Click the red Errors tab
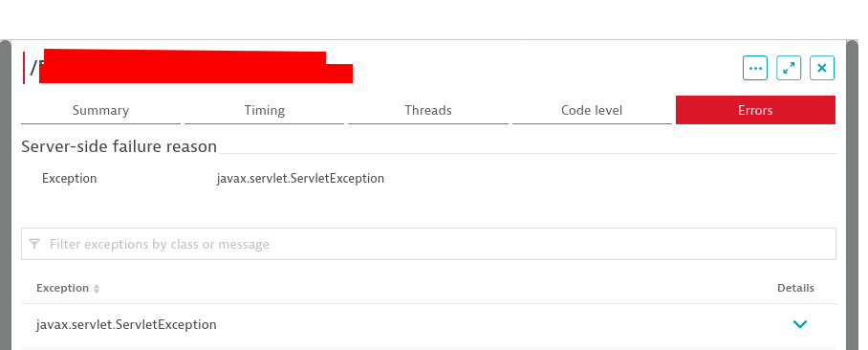The height and width of the screenshot is (350, 868). [755, 110]
